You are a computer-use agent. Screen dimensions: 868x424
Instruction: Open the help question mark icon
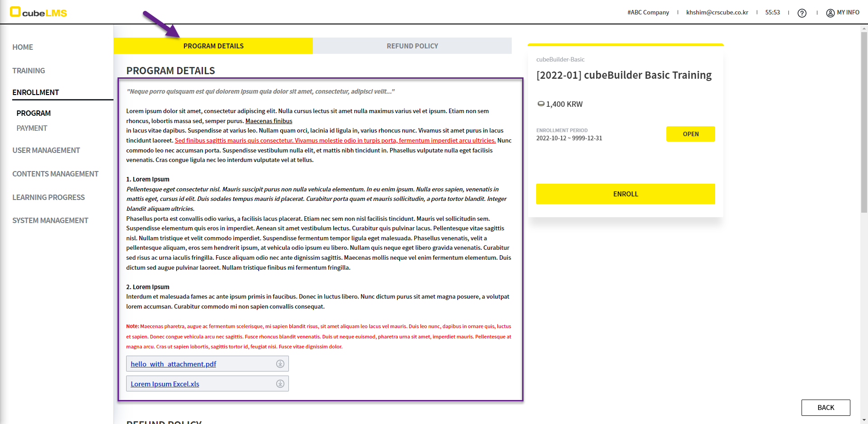coord(802,13)
